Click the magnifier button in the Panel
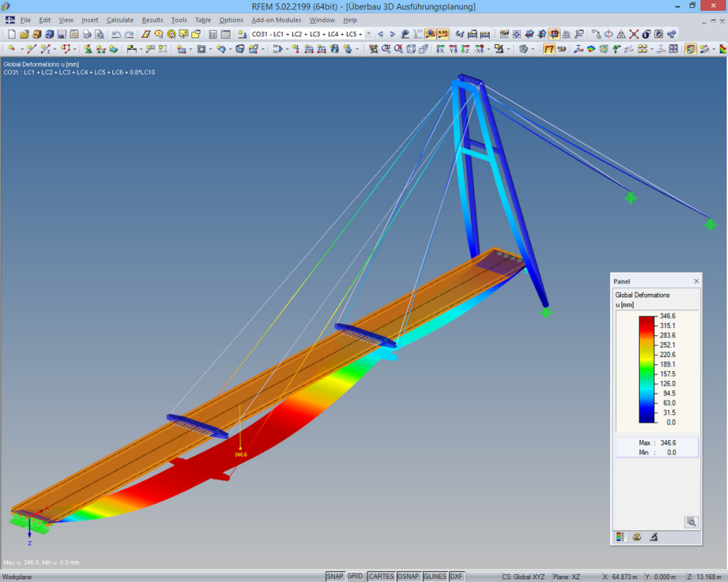Image resolution: width=728 pixels, height=582 pixels. (690, 522)
